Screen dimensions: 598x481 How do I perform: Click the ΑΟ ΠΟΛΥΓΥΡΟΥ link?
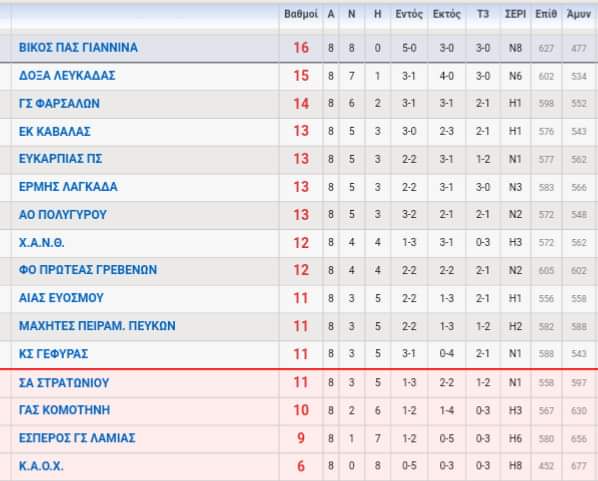[63, 215]
